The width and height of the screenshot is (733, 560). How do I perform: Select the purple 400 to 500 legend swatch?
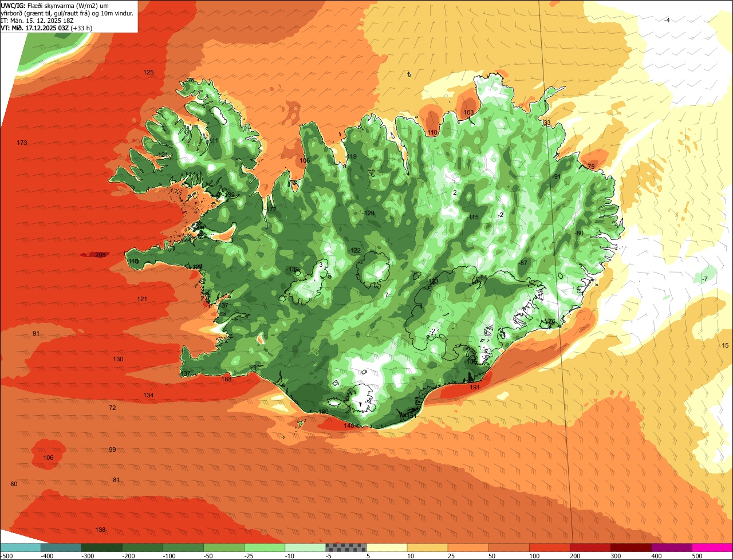pos(671,547)
